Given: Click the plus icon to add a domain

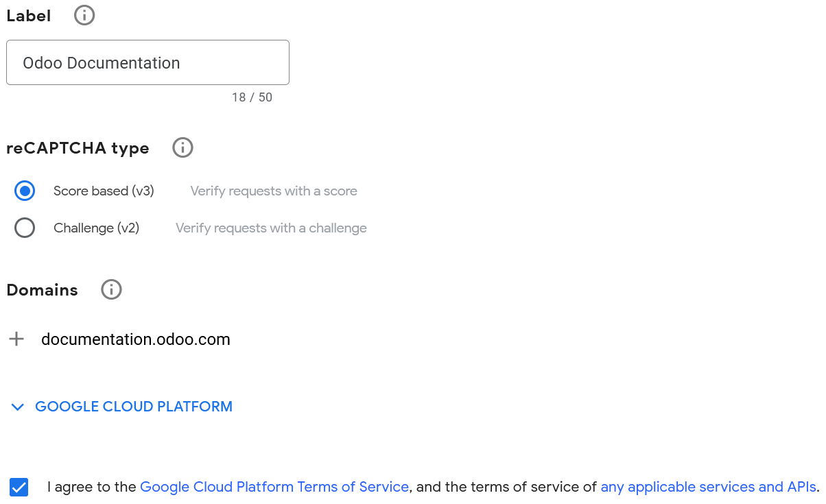Looking at the screenshot, I should [16, 338].
